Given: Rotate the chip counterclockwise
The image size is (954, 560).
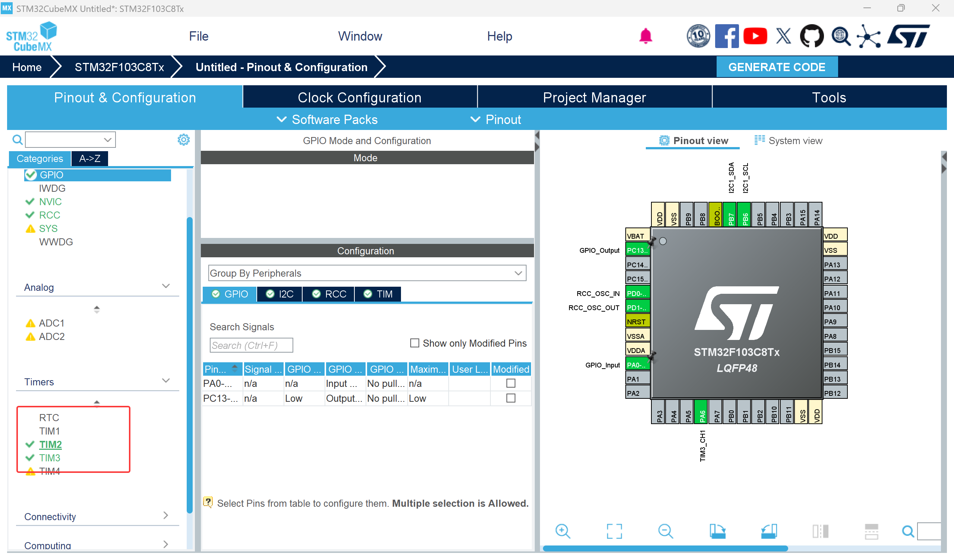Looking at the screenshot, I should click(768, 531).
